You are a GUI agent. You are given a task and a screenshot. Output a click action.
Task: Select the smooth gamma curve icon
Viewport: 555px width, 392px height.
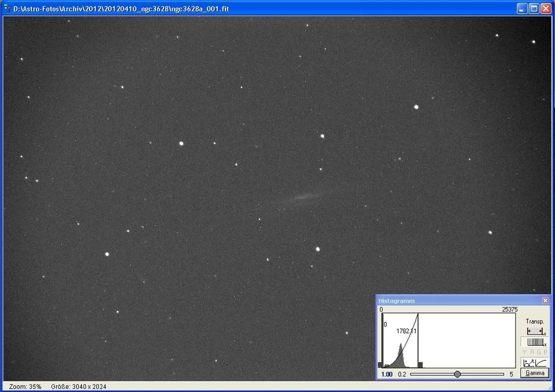coord(541,363)
